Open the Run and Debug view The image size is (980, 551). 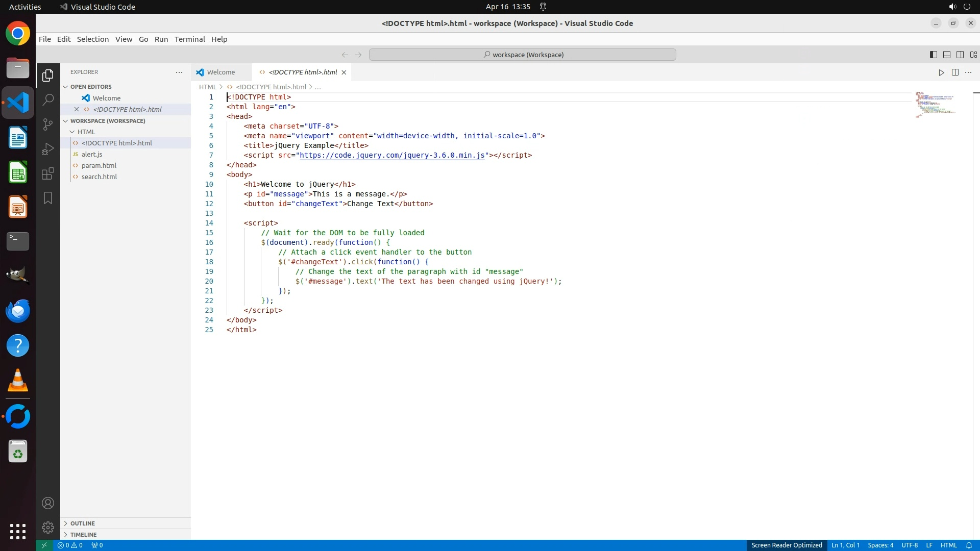click(x=48, y=149)
